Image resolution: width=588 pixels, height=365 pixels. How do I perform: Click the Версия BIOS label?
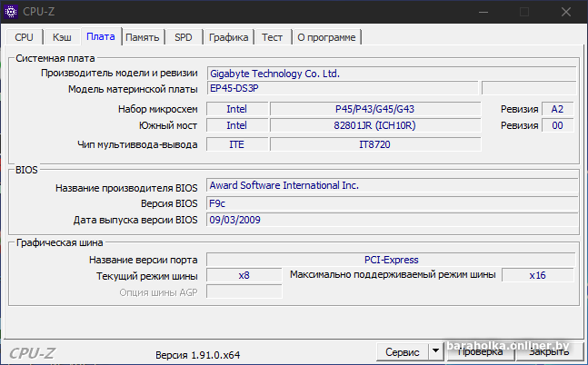pos(169,203)
